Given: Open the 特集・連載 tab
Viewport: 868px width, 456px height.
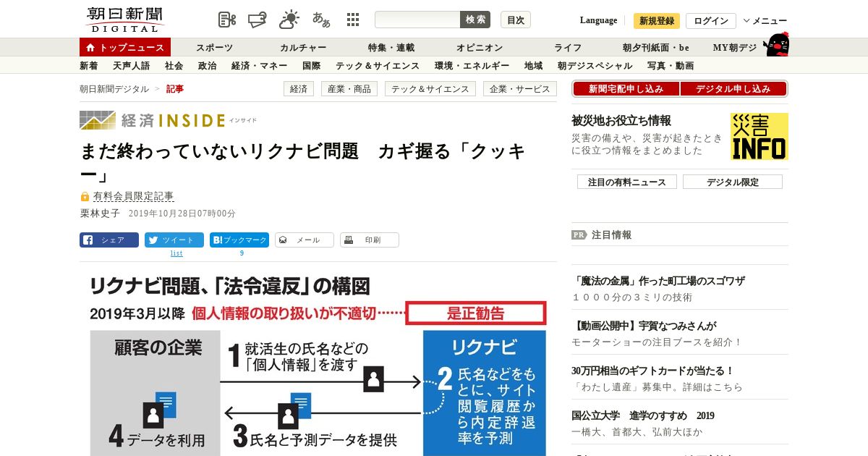Looking at the screenshot, I should 391,47.
